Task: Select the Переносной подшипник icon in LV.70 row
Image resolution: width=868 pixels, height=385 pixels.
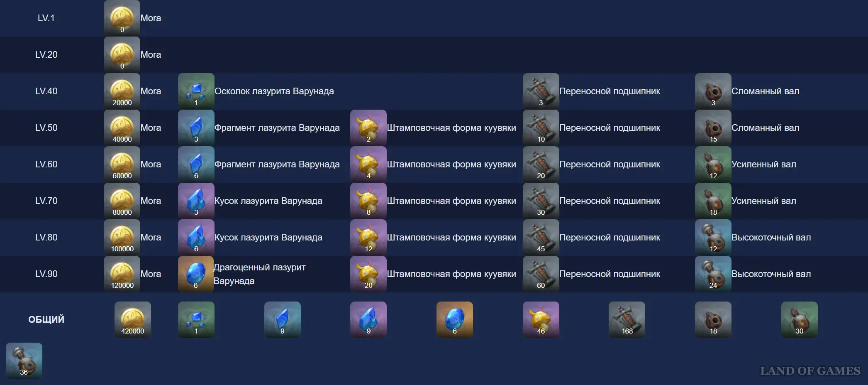Action: coord(541,201)
